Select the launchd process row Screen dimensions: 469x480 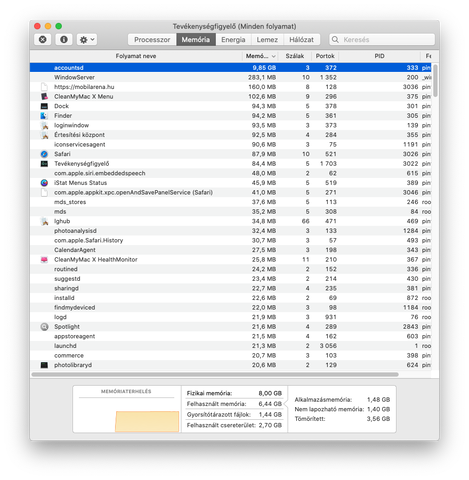tap(231, 346)
